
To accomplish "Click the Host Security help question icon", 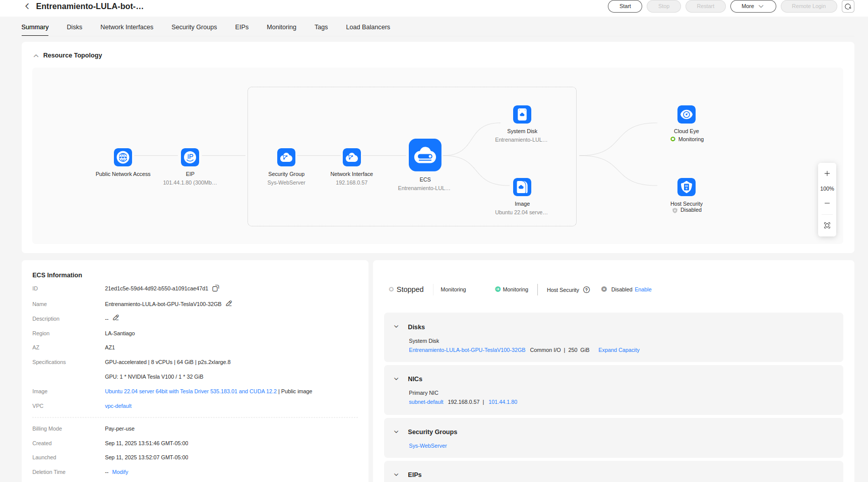I will pos(586,290).
